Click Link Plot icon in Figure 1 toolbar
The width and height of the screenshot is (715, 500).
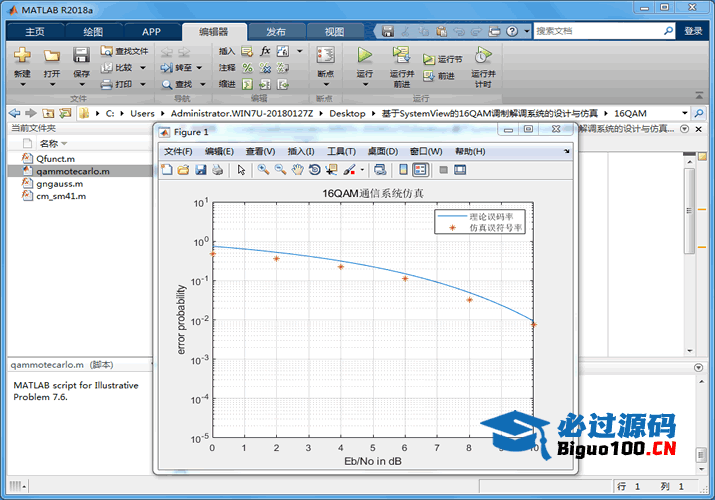pyautogui.click(x=380, y=170)
